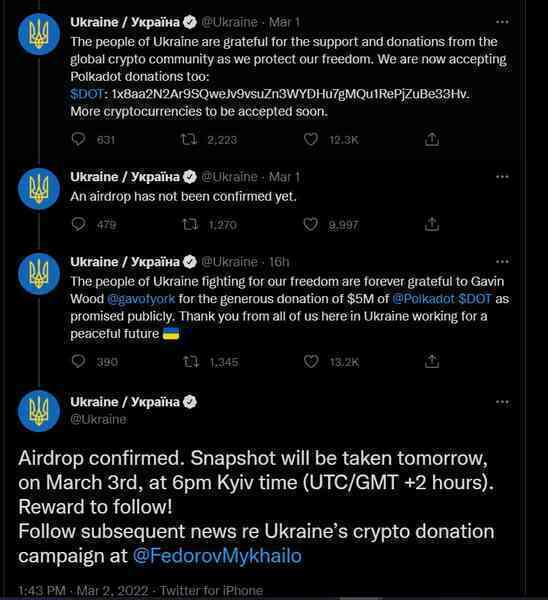Like the airdrop not confirmed tweet

pos(310,224)
